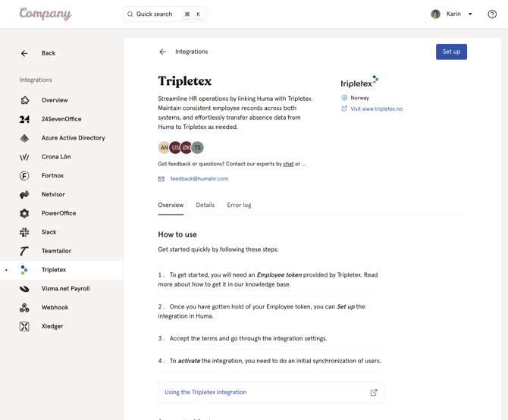
Task: Click the Azure Active Directory icon
Action: coord(24,138)
